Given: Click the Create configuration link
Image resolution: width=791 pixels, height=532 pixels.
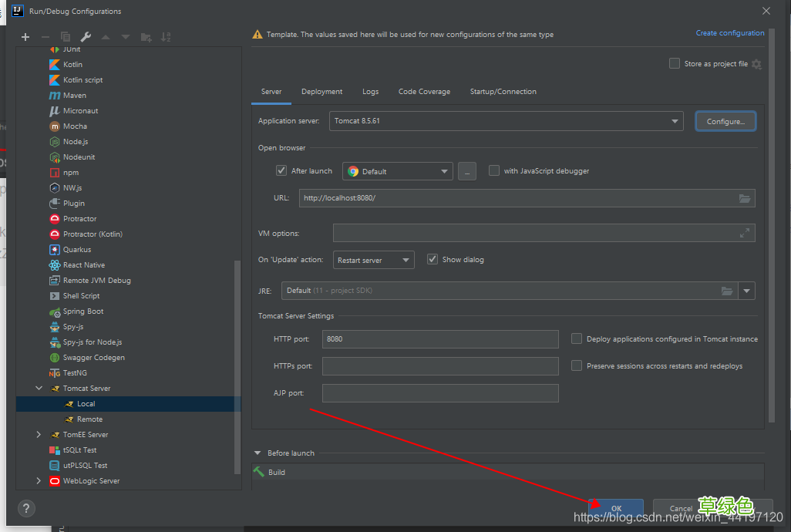Looking at the screenshot, I should point(729,33).
